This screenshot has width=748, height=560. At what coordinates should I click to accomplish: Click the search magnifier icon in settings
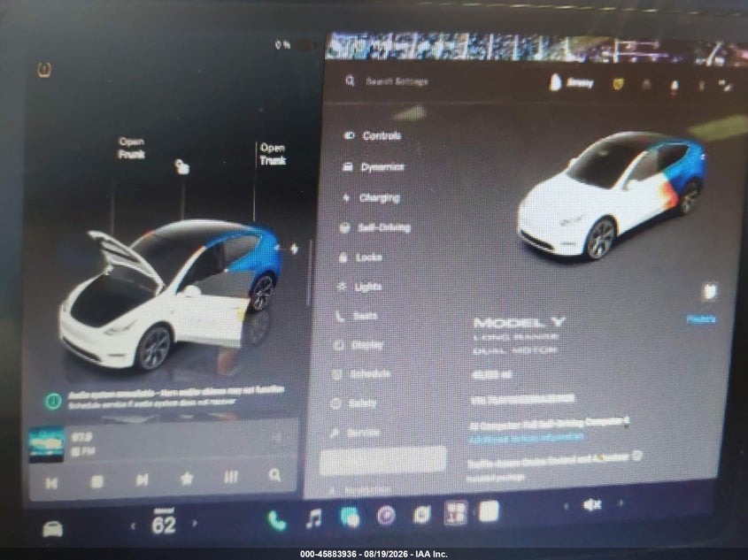point(350,81)
